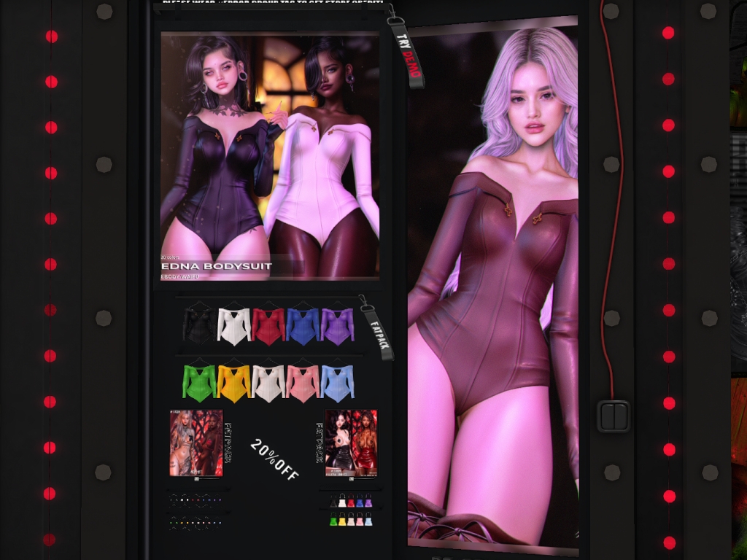Select the green mini dress on bottom-right rack
747x560 pixels.
pyautogui.click(x=333, y=521)
